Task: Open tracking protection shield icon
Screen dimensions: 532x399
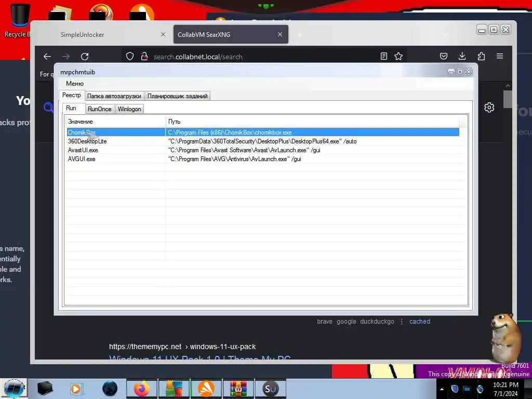Action: click(x=129, y=56)
